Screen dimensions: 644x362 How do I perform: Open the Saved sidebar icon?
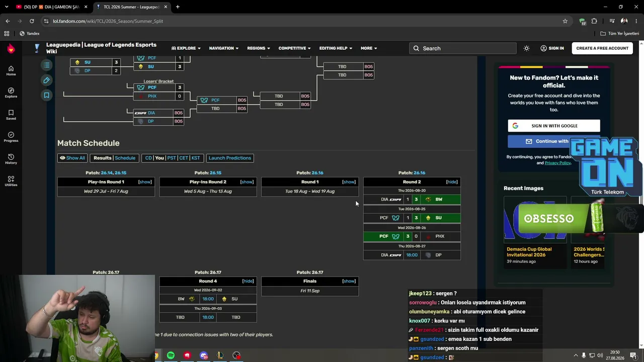point(11,115)
